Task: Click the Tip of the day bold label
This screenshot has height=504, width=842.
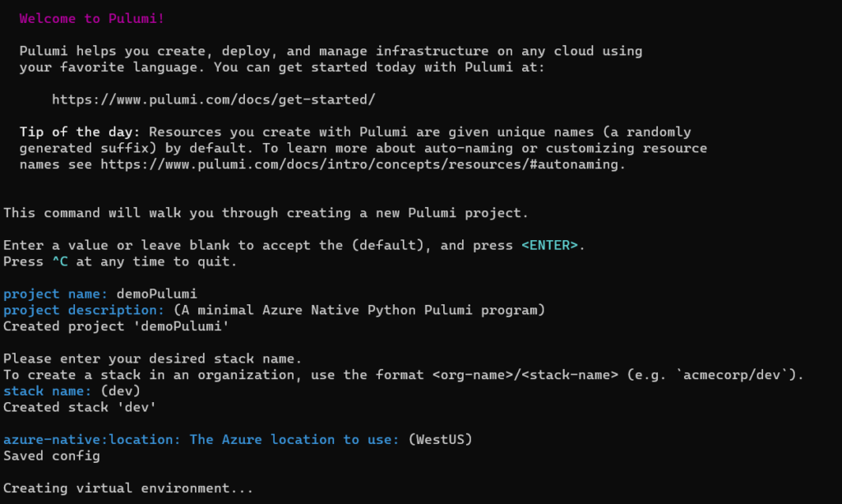Action: [80, 132]
